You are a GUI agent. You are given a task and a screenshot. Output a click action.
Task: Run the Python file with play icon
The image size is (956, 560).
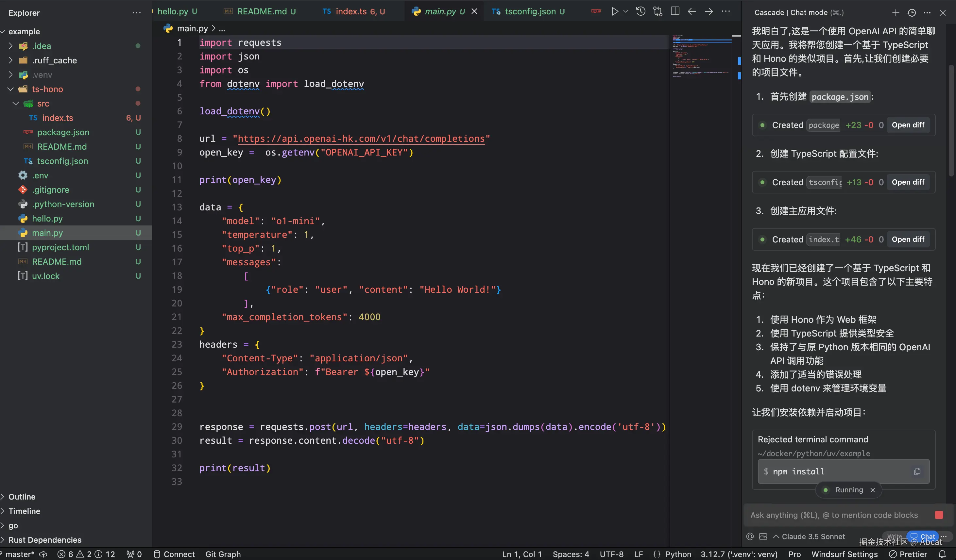(x=615, y=11)
